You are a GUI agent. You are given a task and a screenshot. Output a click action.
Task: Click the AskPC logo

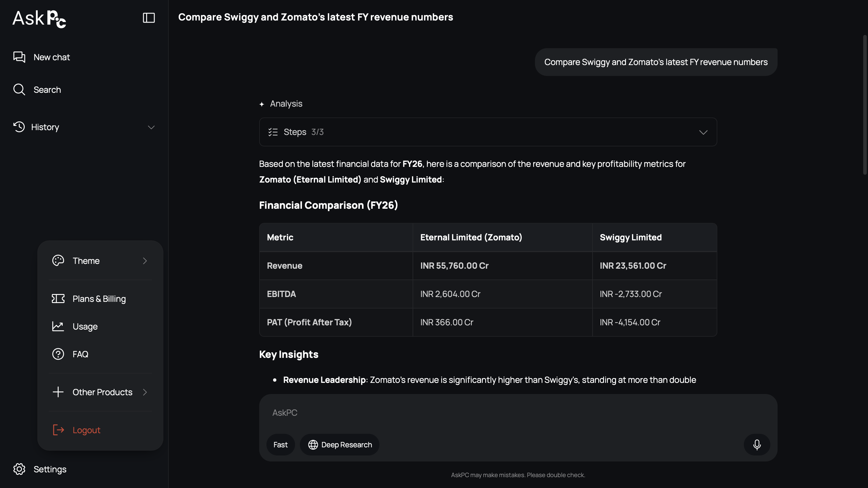point(39,18)
